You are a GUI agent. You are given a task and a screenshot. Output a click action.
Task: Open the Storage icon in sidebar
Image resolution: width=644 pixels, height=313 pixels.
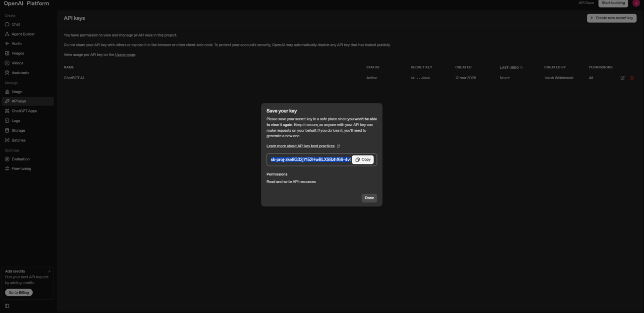[7, 130]
